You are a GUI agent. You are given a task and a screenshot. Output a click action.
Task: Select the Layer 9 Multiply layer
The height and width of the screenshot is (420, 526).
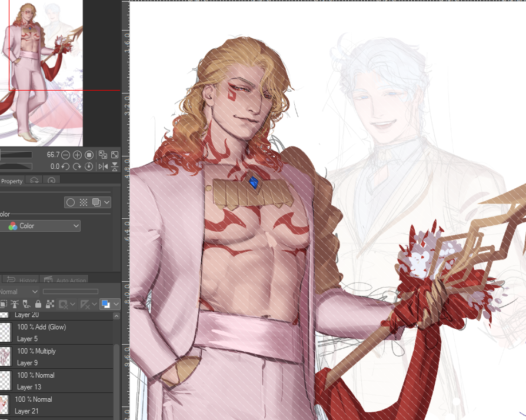tap(56, 356)
